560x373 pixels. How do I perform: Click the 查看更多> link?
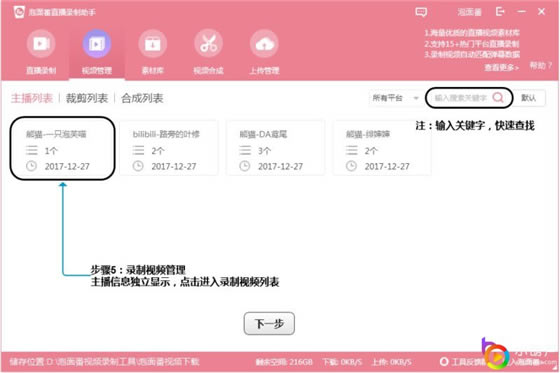501,67
